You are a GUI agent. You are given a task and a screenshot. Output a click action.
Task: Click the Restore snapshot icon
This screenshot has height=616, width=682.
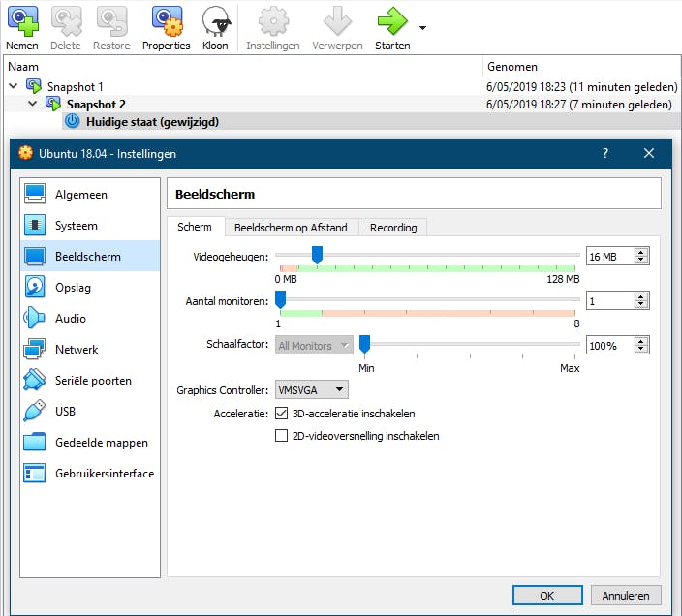(111, 21)
